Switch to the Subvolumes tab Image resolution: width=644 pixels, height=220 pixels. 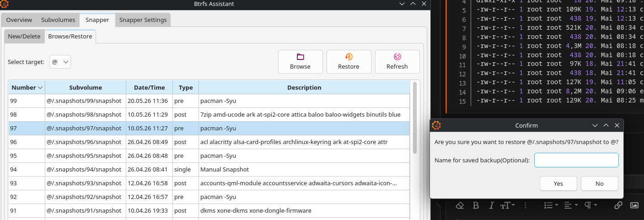tap(58, 20)
